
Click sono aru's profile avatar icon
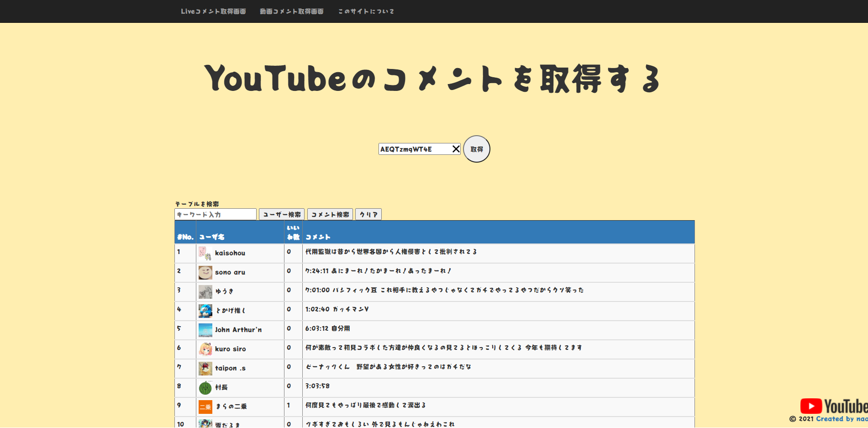[205, 272]
